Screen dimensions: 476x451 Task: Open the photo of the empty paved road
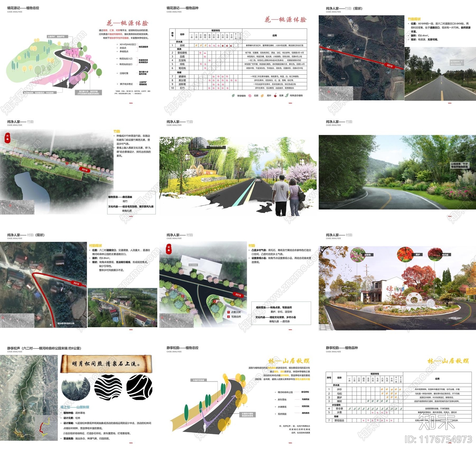point(440,73)
